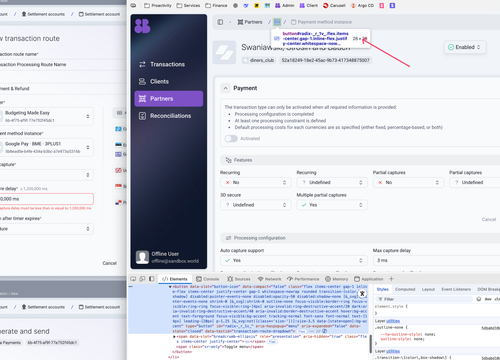
Task: Open the Client bookmark
Action: pyautogui.click(x=309, y=5)
